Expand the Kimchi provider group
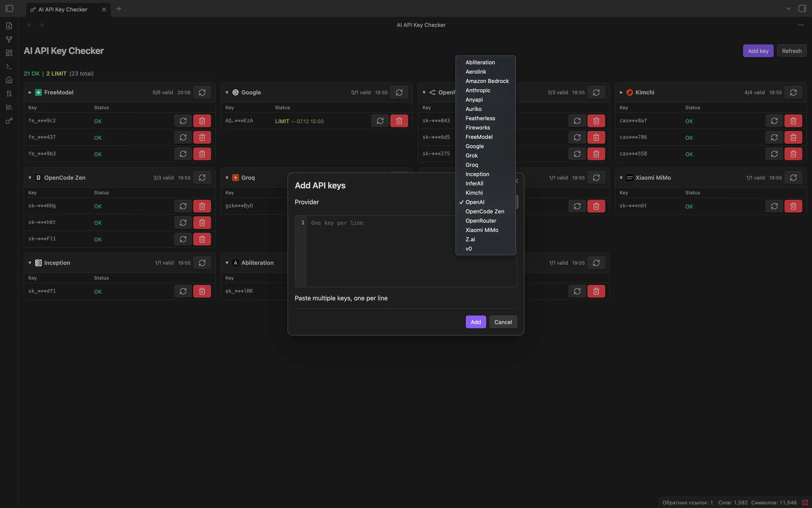The height and width of the screenshot is (508, 812). [621, 92]
